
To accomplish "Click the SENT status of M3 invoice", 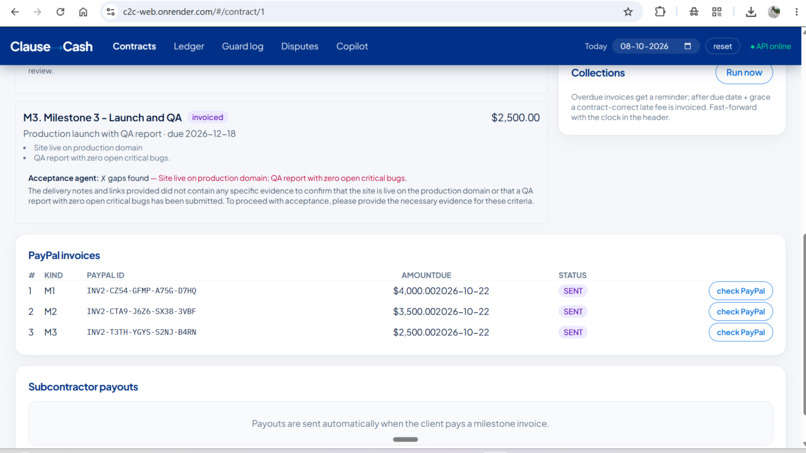I will tap(573, 332).
